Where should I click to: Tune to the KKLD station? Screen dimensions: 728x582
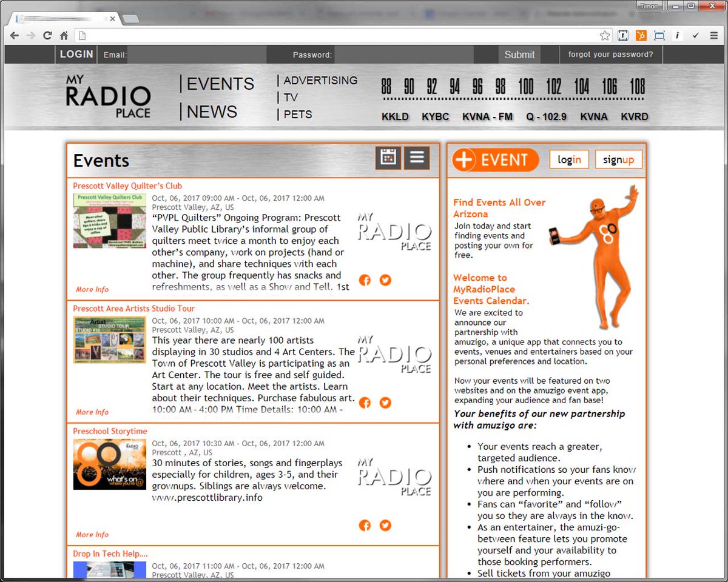395,116
